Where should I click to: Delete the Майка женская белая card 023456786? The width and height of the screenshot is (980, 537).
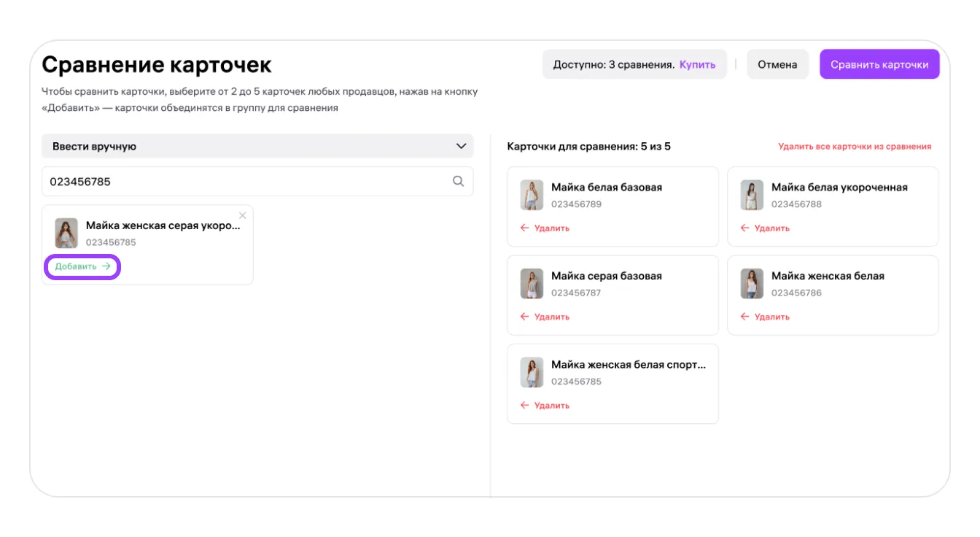tap(765, 317)
